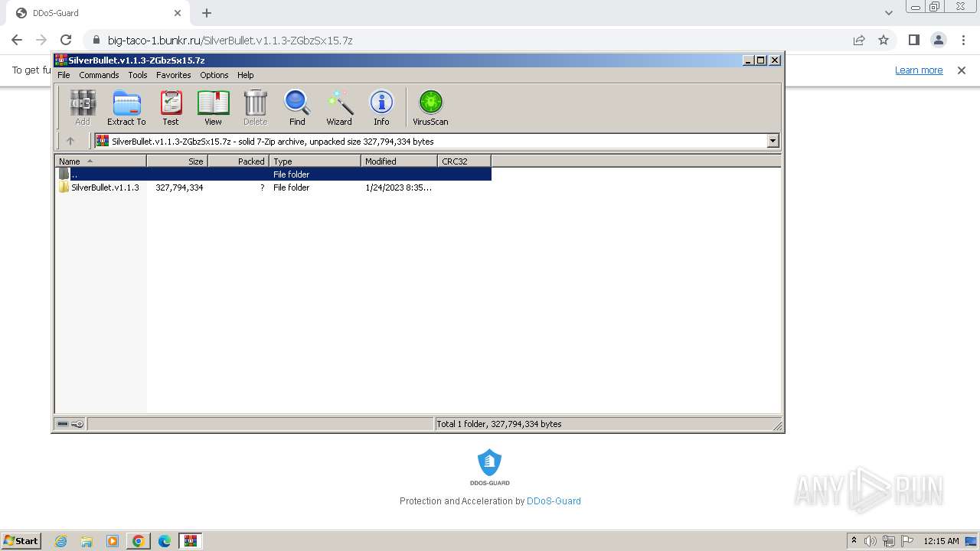
Task: Open the Options menu
Action: pos(214,75)
